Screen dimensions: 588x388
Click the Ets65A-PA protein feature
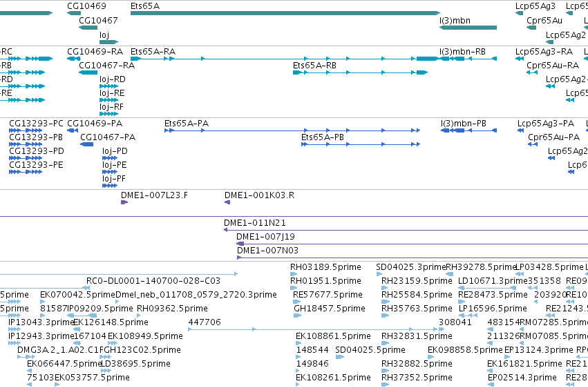click(x=292, y=130)
